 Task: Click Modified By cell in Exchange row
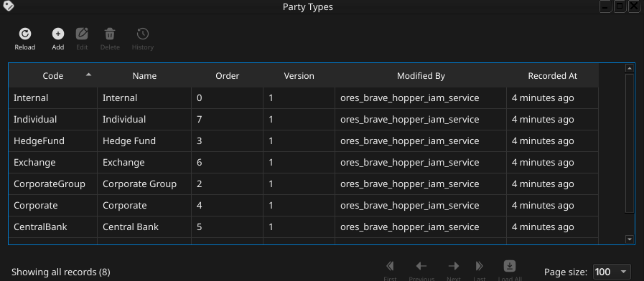coord(421,163)
